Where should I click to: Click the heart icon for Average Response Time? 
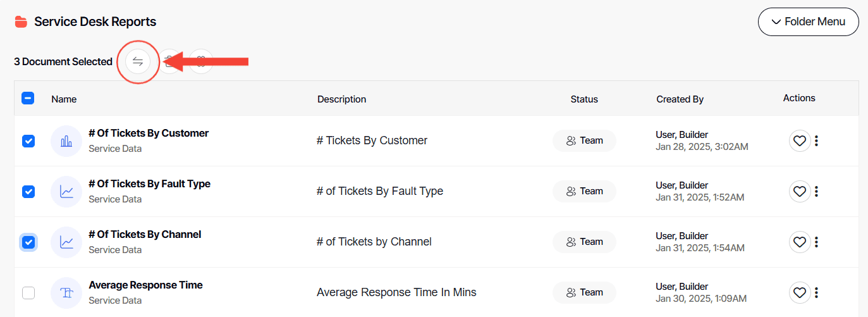point(800,292)
